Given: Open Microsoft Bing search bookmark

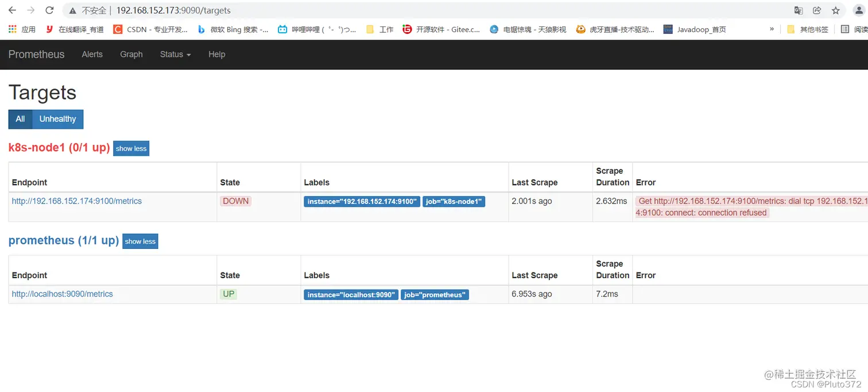Looking at the screenshot, I should 233,29.
